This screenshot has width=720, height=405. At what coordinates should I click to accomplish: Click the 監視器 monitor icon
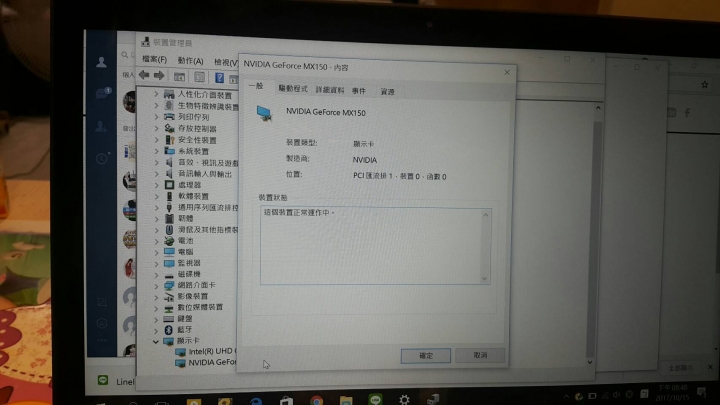pos(169,263)
